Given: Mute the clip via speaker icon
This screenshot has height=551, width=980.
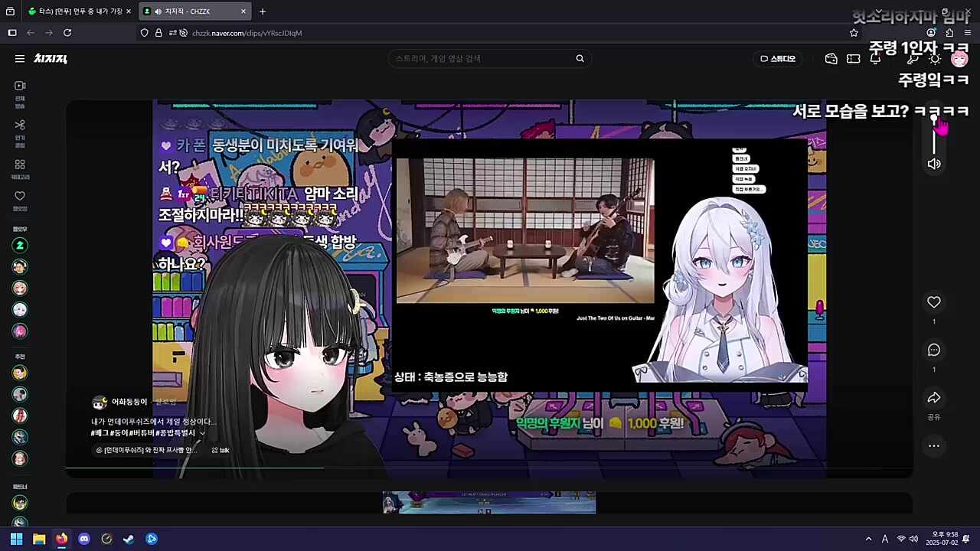Looking at the screenshot, I should pos(934,164).
